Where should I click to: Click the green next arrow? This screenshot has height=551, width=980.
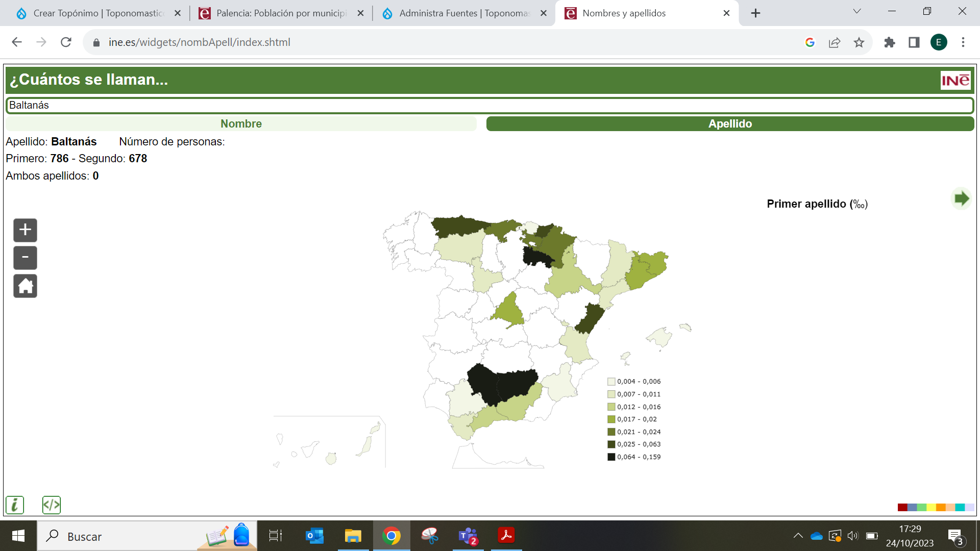pos(961,198)
